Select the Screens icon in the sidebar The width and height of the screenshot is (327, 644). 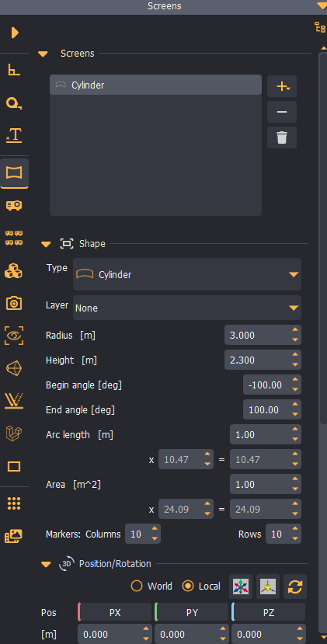(x=15, y=173)
